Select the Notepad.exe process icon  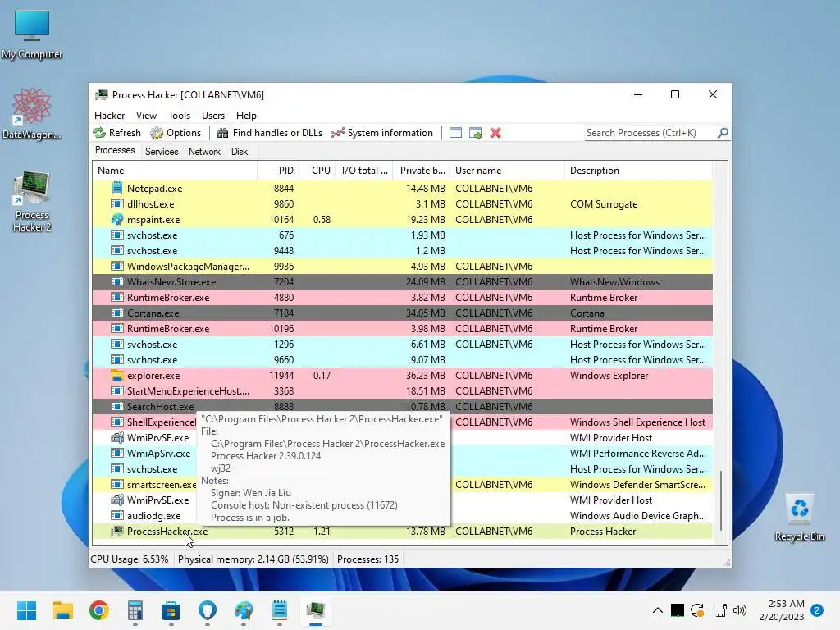tap(116, 188)
